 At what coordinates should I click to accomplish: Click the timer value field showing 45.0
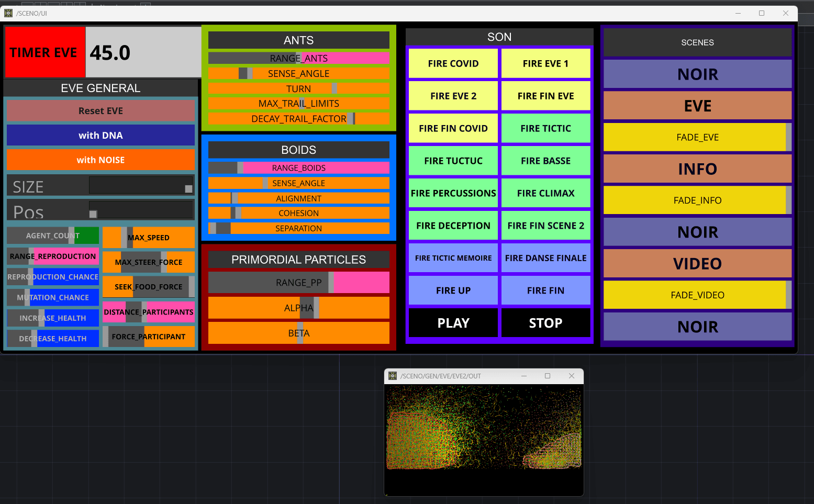[x=143, y=52]
